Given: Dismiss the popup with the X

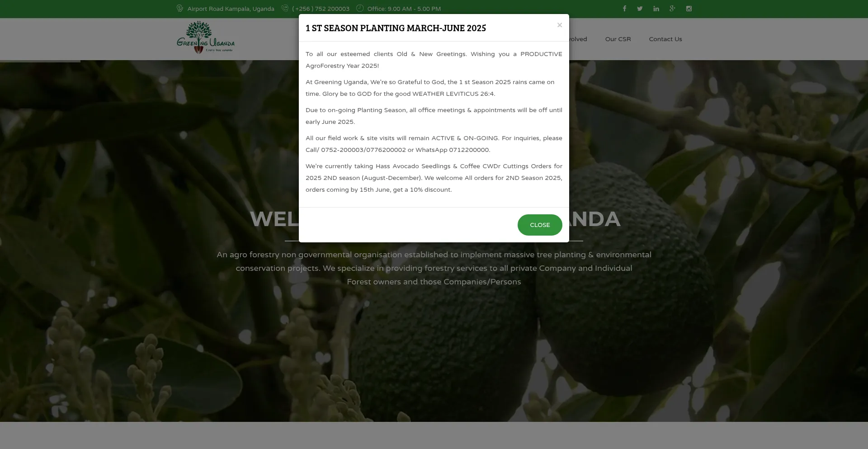Looking at the screenshot, I should (x=560, y=25).
